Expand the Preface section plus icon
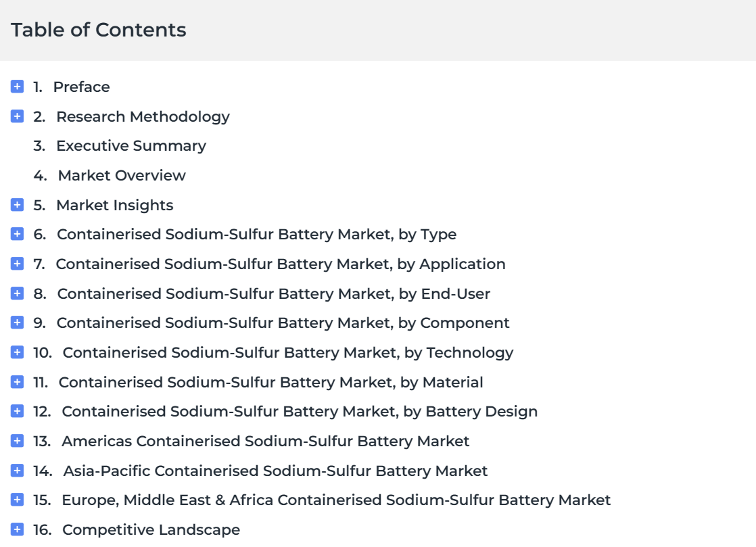This screenshot has width=756, height=547. coord(17,87)
